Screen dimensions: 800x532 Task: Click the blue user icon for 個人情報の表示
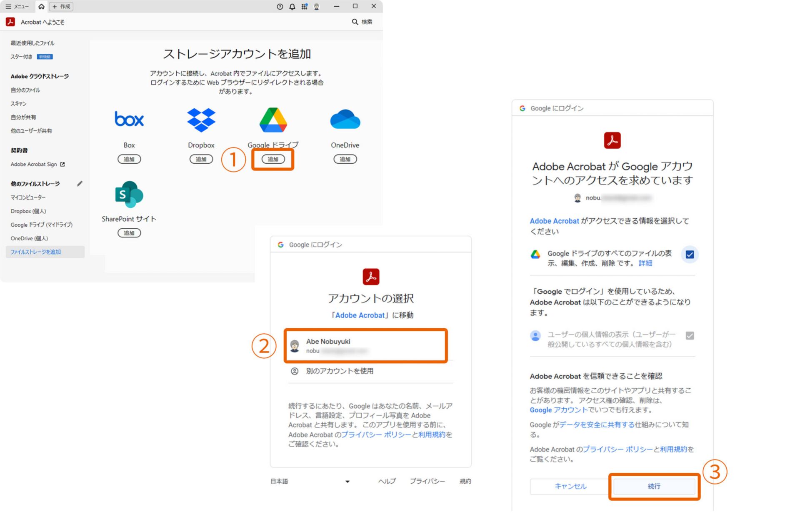point(535,335)
